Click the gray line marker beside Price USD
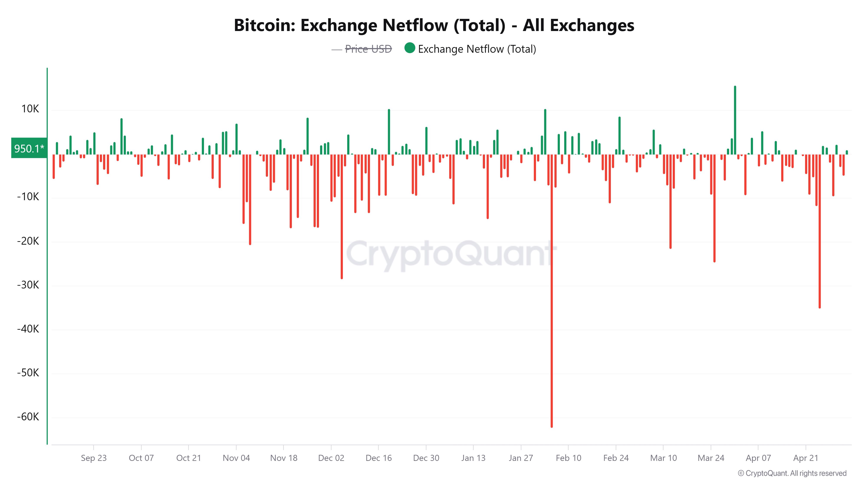Screen dimensions: 868x488 [x=337, y=49]
